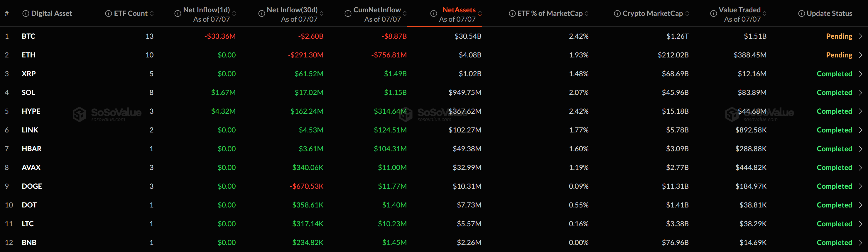Click Pending status for BTC
Image resolution: width=868 pixels, height=252 pixels.
(x=839, y=36)
